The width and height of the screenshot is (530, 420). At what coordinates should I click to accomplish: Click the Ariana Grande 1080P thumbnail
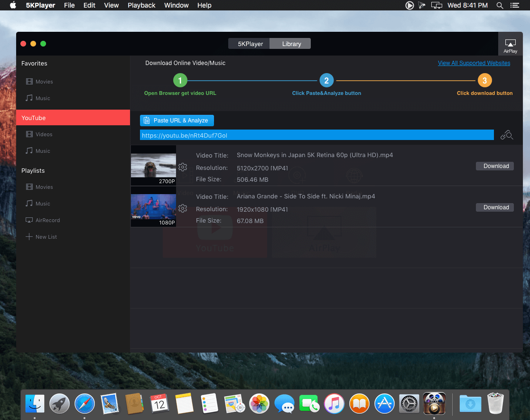click(153, 206)
